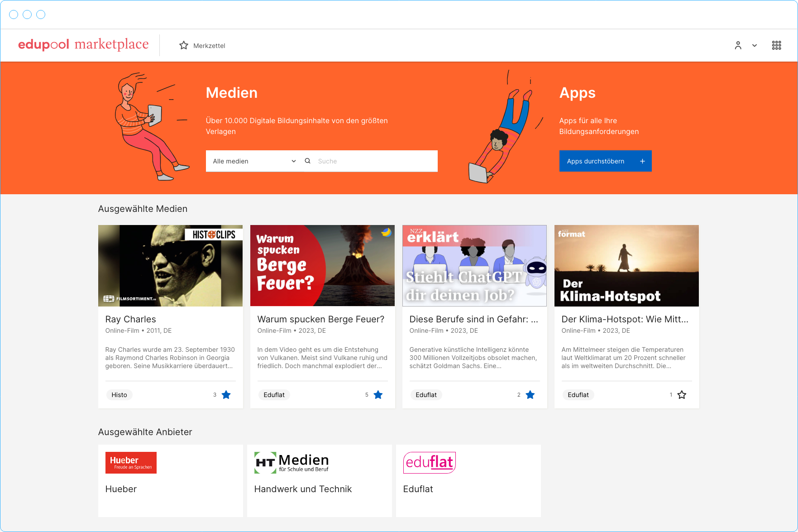Click the Apps durchstöbern button
The height and width of the screenshot is (532, 798).
click(x=606, y=161)
